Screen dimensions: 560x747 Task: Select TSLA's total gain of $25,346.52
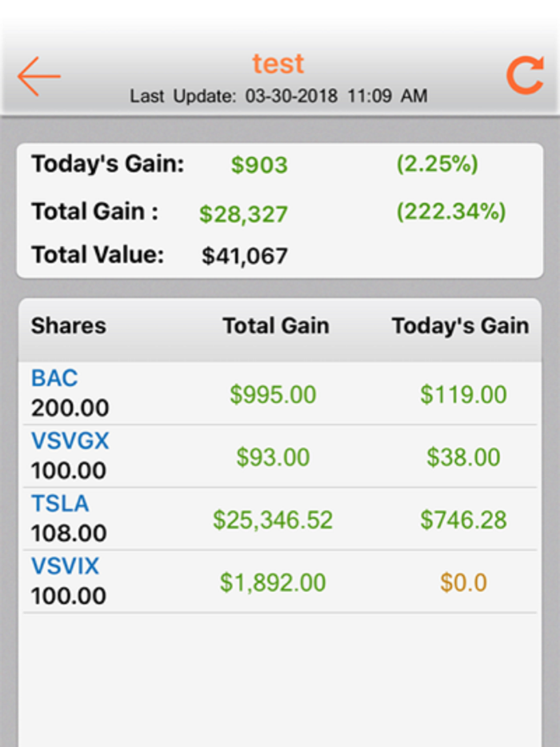tap(275, 518)
